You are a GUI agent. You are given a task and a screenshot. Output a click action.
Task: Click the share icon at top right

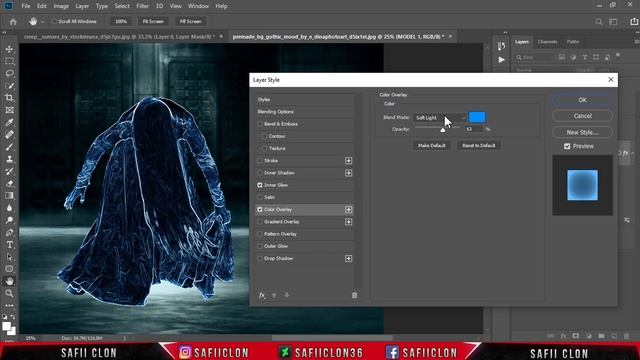point(634,22)
